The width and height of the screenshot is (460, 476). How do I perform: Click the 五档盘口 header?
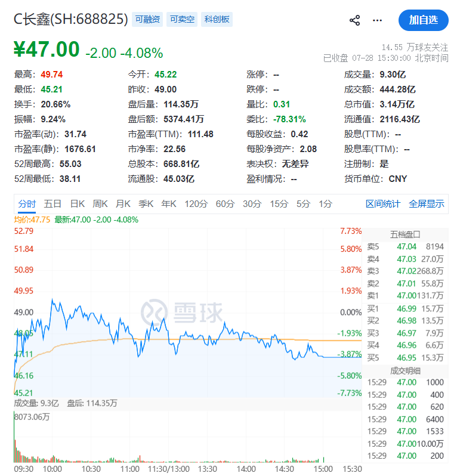coord(405,234)
